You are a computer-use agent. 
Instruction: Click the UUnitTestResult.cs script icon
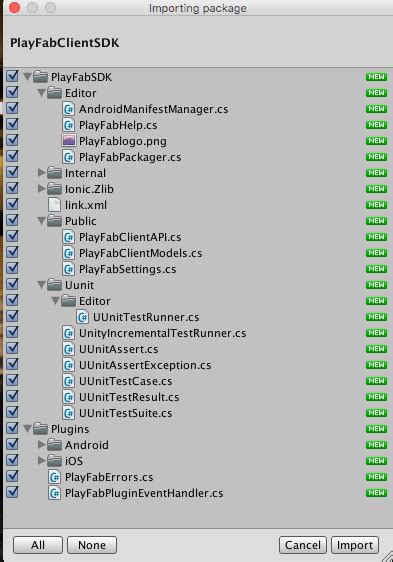click(x=68, y=397)
